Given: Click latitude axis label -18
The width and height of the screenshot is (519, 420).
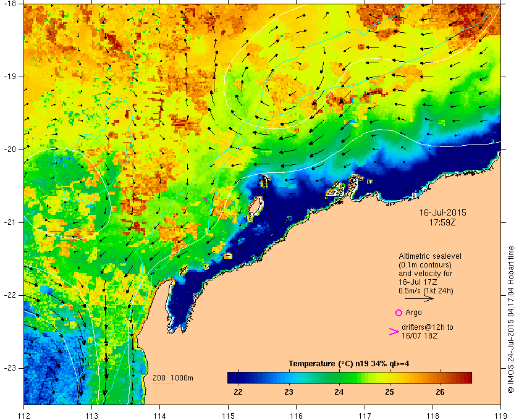Looking at the screenshot, I should tap(10, 3).
